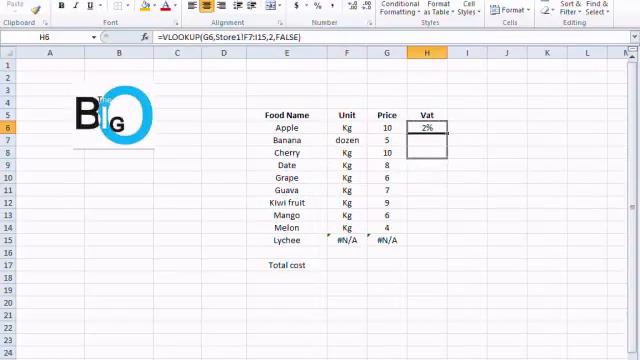Toggle italic formatting
Image resolution: width=640 pixels, height=360 pixels.
[x=76, y=5]
